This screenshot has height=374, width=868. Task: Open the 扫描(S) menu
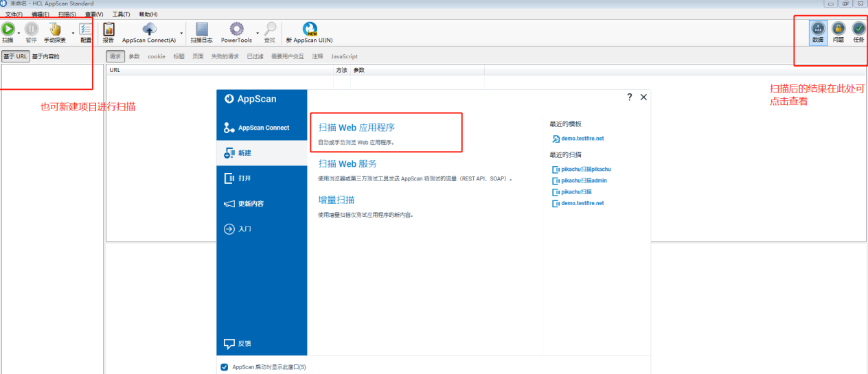point(67,14)
